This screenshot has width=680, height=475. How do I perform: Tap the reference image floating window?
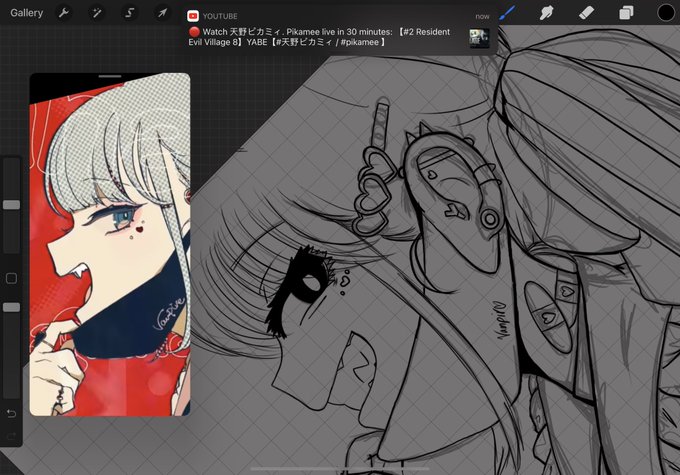point(110,245)
